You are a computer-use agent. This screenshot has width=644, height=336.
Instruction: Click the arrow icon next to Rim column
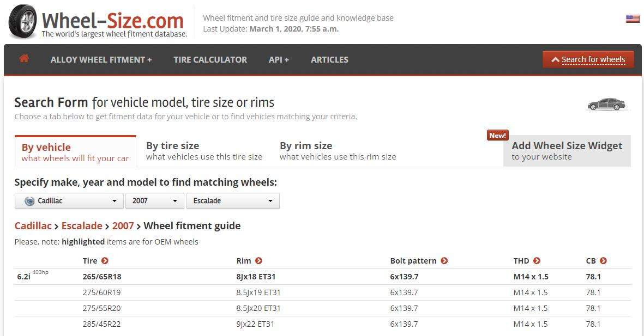(258, 261)
